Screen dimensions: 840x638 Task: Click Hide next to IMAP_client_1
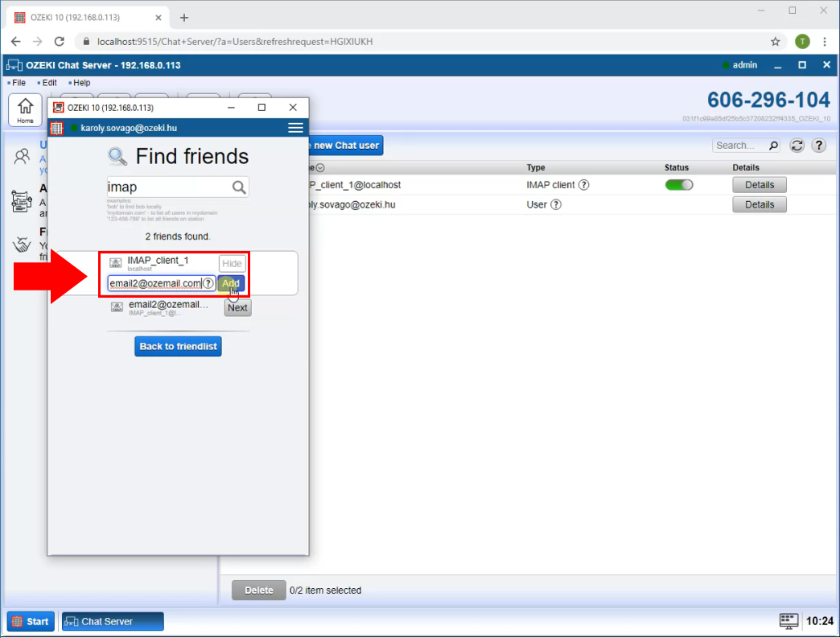232,263
